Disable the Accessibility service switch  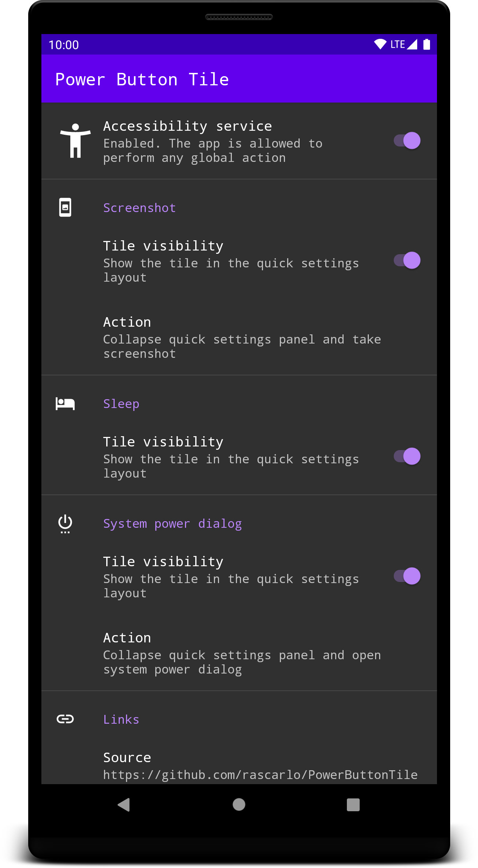point(407,141)
